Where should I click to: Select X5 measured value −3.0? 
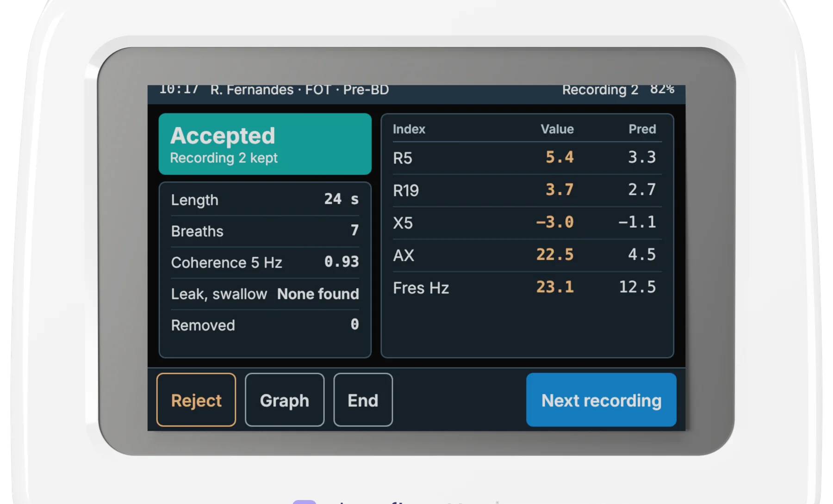tap(555, 222)
